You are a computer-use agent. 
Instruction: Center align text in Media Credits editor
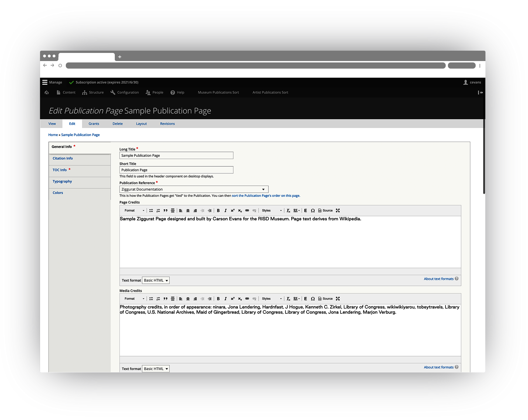coord(188,299)
